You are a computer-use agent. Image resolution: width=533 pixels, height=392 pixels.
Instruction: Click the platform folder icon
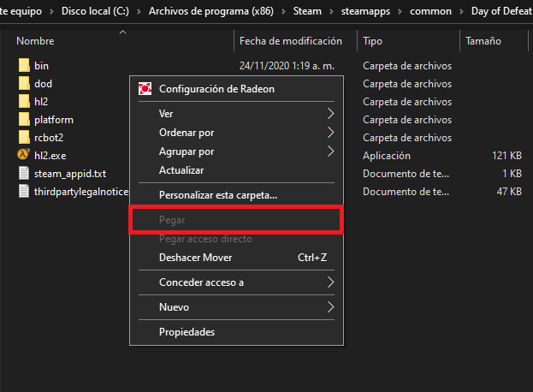pos(23,119)
